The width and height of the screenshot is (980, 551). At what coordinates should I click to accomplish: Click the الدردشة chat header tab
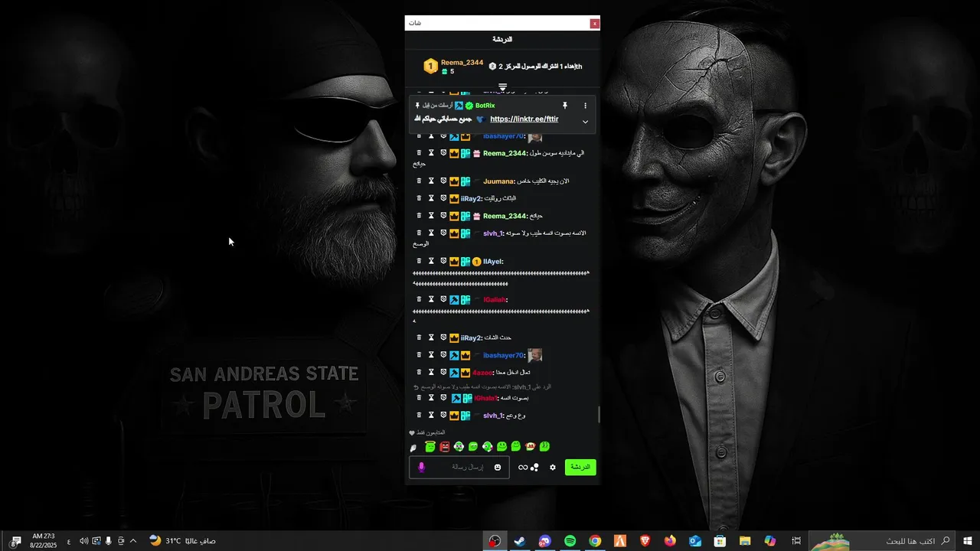[502, 39]
